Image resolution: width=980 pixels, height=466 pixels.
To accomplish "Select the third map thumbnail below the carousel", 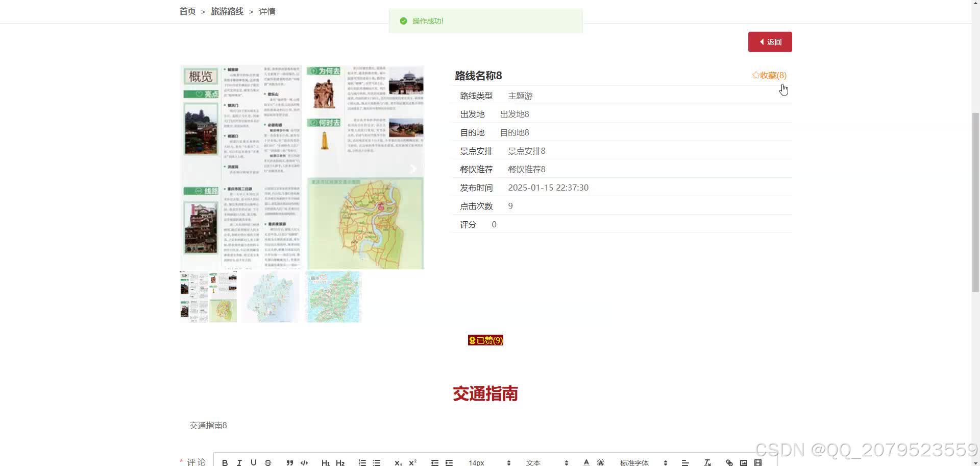I will (x=333, y=296).
